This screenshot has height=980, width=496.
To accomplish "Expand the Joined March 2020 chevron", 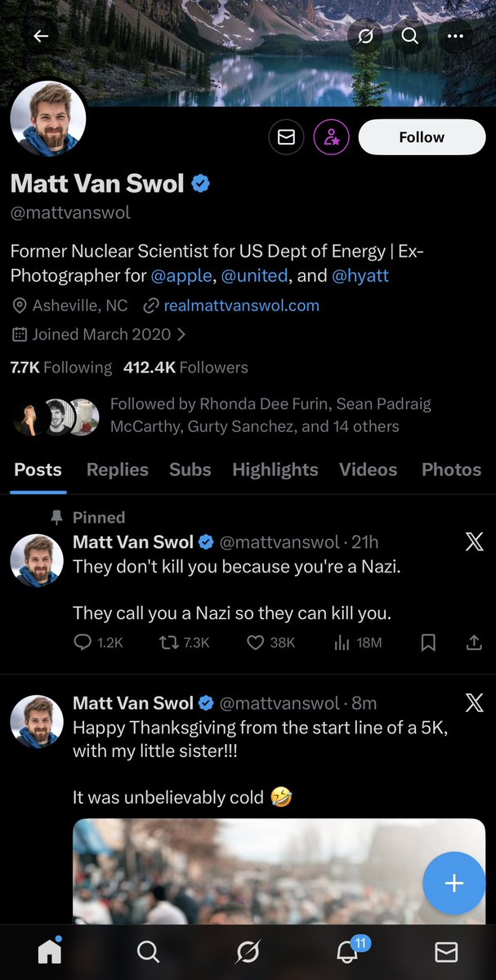I will coord(181,334).
